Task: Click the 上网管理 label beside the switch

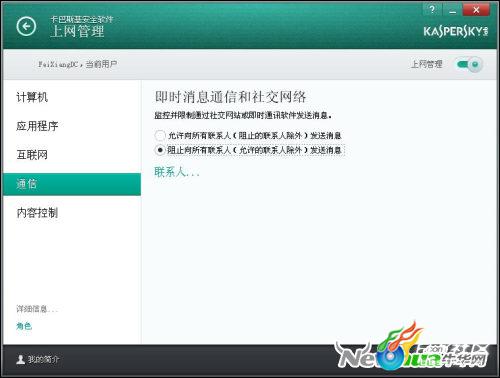Action: (426, 64)
